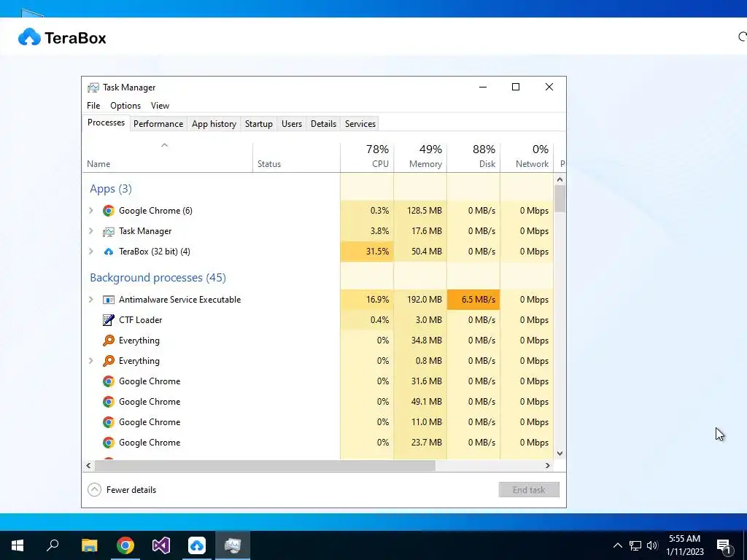This screenshot has width=747, height=560.
Task: Open the notification center icon
Action: tap(724, 546)
